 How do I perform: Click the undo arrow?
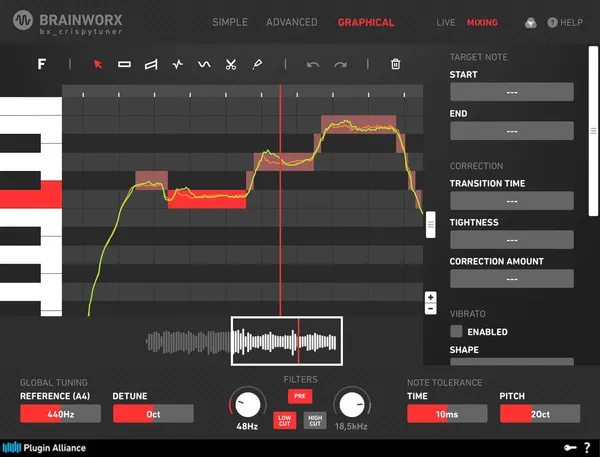313,64
